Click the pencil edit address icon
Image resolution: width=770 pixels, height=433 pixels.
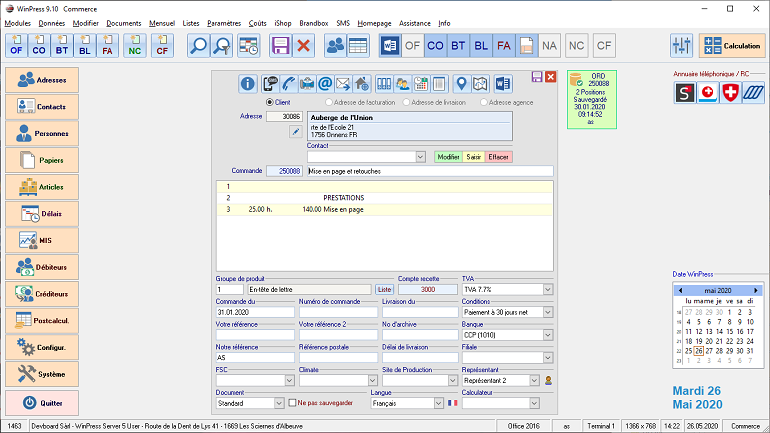click(x=295, y=132)
